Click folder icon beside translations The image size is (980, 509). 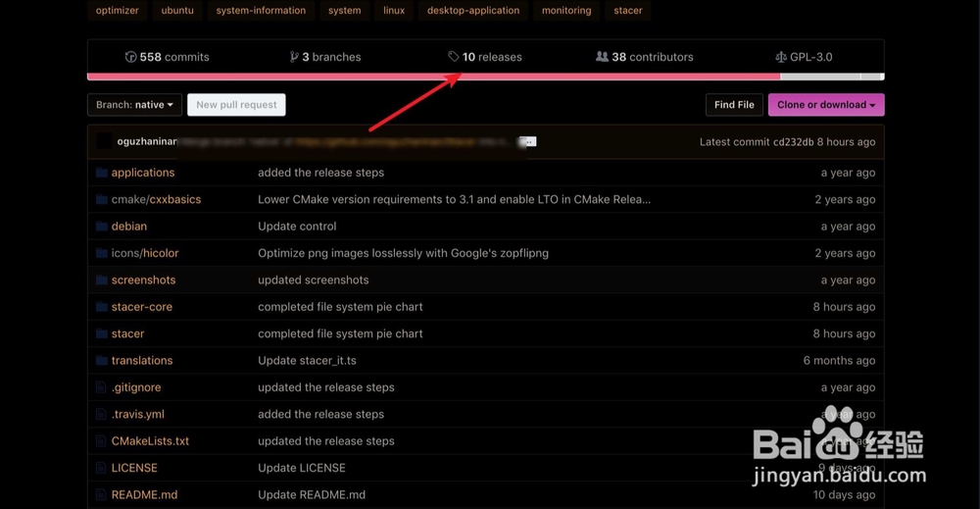(x=101, y=361)
